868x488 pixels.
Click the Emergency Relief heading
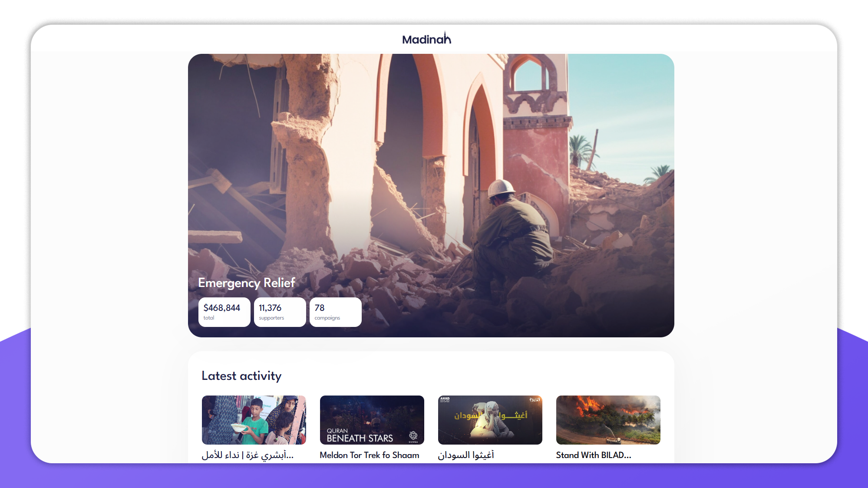coord(246,283)
